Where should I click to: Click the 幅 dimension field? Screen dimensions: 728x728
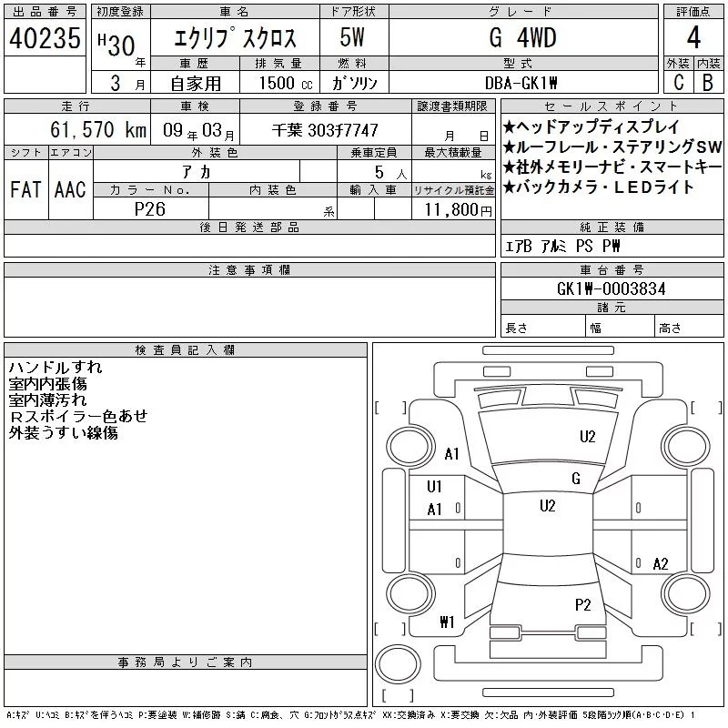pyautogui.click(x=620, y=328)
